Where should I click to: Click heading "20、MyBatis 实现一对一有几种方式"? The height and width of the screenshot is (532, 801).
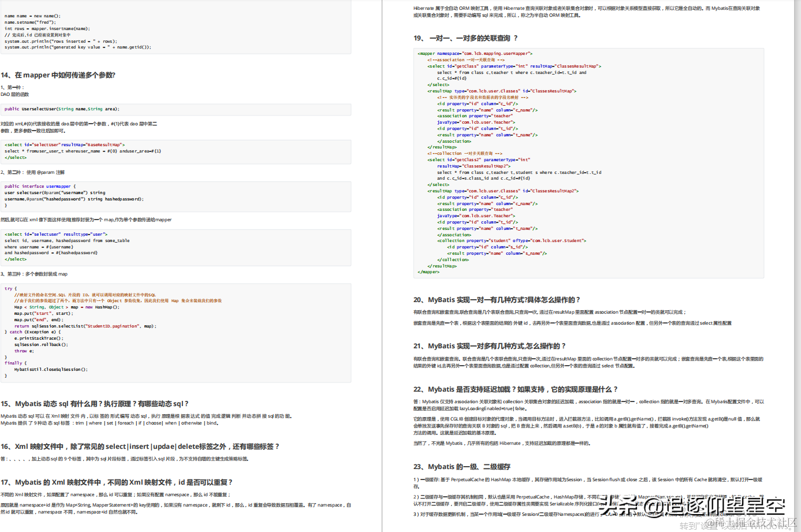pyautogui.click(x=497, y=300)
